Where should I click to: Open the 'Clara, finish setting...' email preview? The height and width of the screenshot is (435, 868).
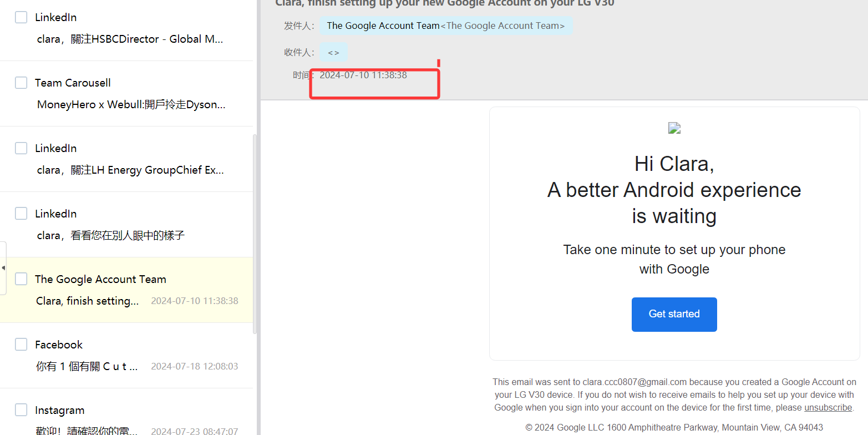click(x=88, y=301)
